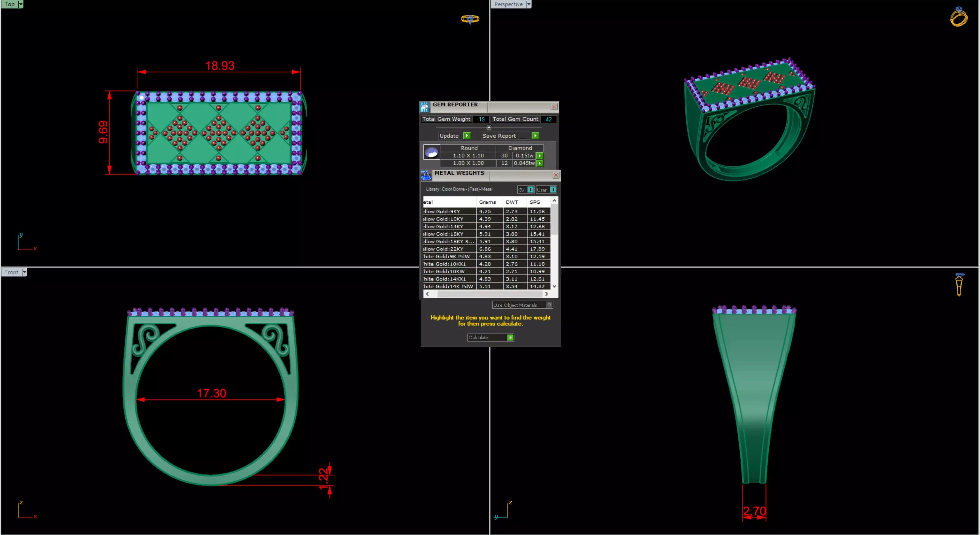Screen dimensions: 980x535
Task: Click side-view ring icon in bottom-right viewport
Action: (959, 284)
